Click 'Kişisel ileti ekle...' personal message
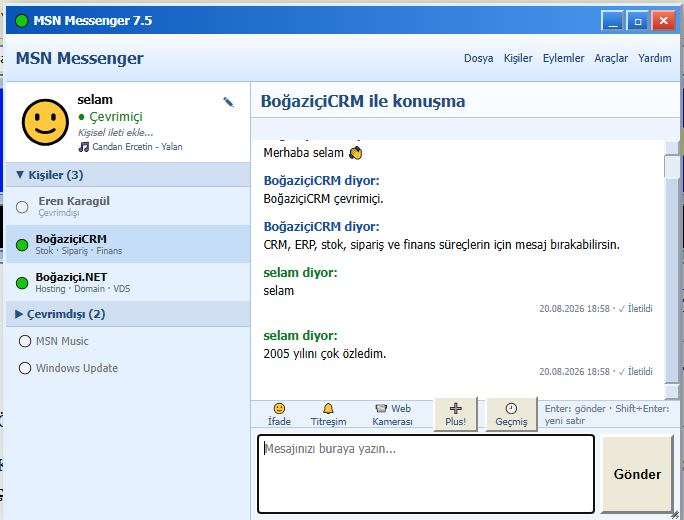 (115, 133)
